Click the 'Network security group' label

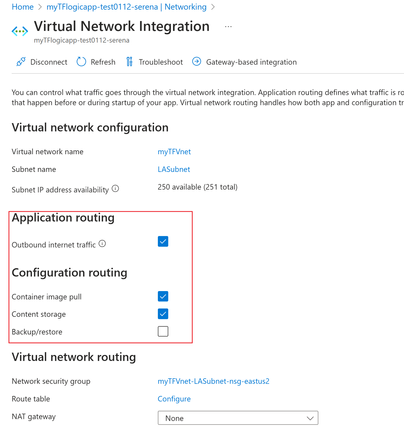51,381
